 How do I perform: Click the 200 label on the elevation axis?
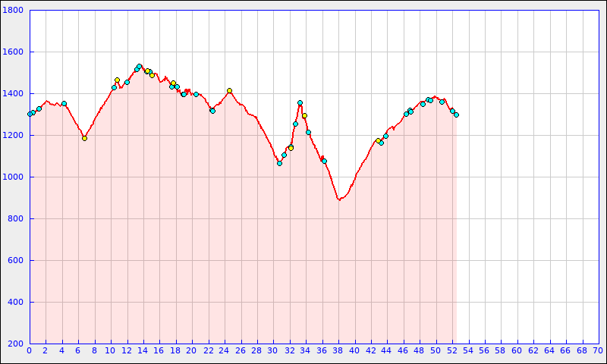tap(16, 344)
